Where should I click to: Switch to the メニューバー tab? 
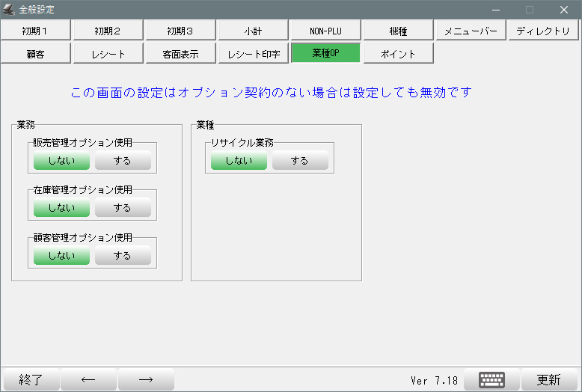(471, 31)
